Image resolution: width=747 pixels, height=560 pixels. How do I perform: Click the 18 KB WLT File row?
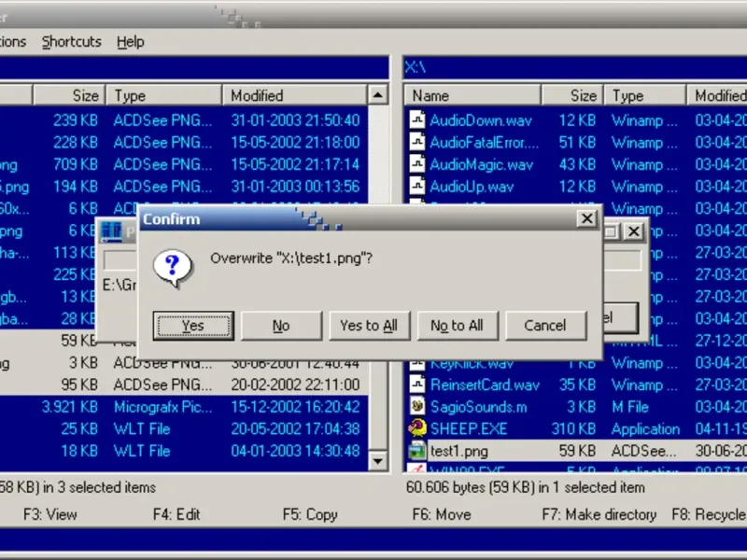pyautogui.click(x=183, y=451)
